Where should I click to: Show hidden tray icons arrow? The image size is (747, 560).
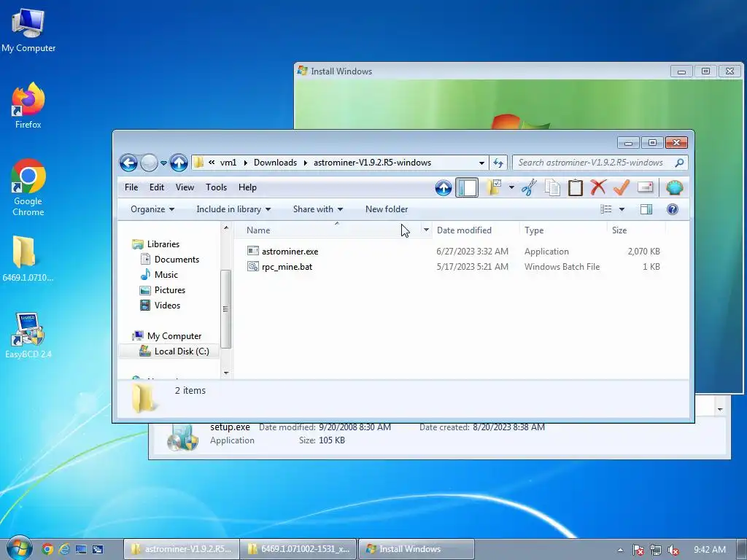(620, 550)
